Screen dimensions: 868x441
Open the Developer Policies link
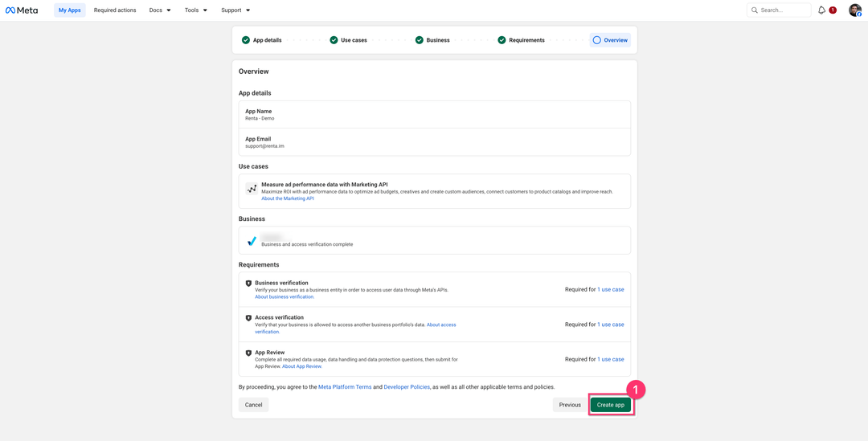(407, 387)
